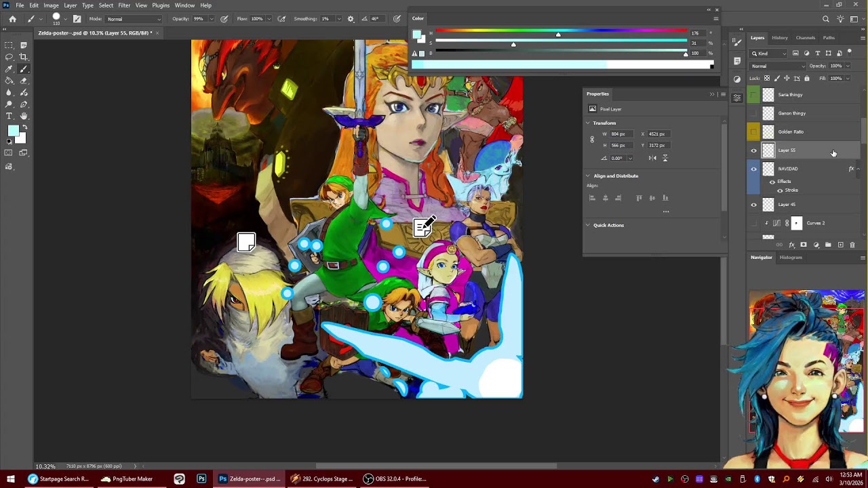
Task: Show the Ganon thingy layer
Action: click(754, 113)
